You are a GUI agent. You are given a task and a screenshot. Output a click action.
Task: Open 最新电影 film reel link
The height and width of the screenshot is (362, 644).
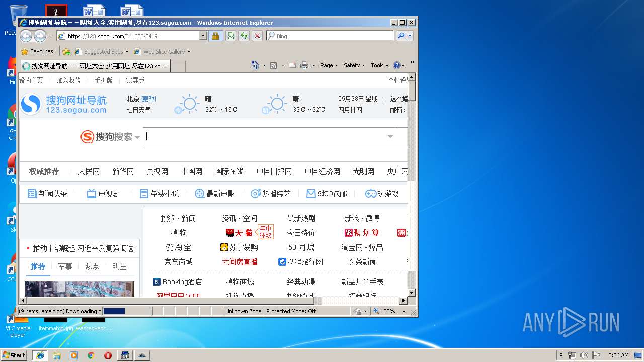215,194
